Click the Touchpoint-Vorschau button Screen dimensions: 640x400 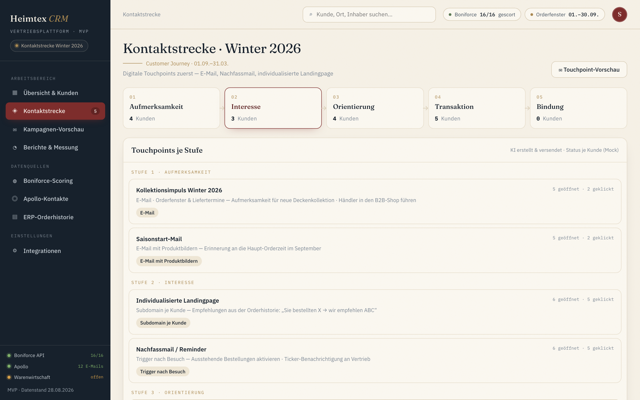pyautogui.click(x=589, y=70)
